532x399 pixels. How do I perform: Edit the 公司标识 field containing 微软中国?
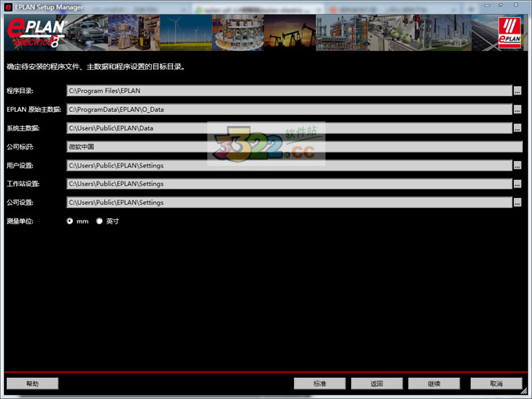pos(294,146)
